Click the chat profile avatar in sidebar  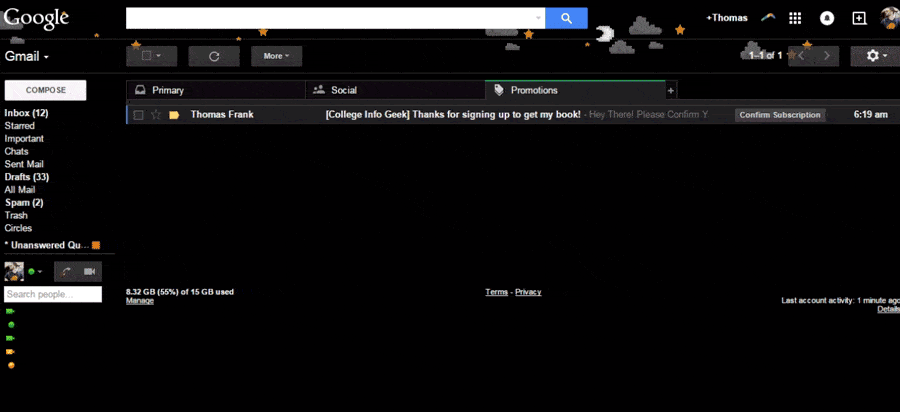(x=14, y=271)
